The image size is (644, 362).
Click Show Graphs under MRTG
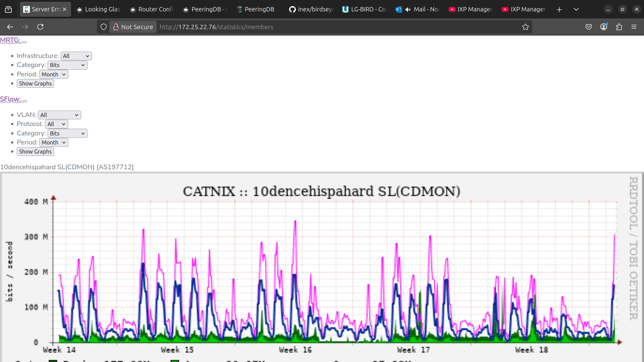35,83
